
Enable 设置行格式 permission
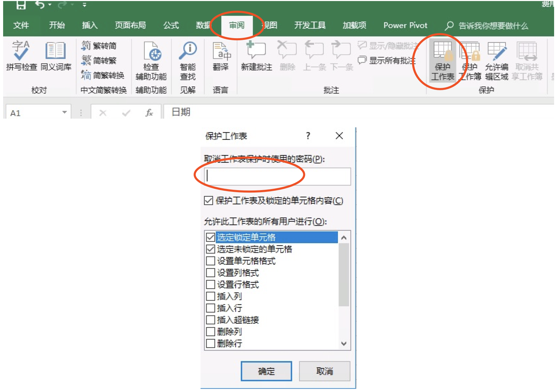point(210,284)
